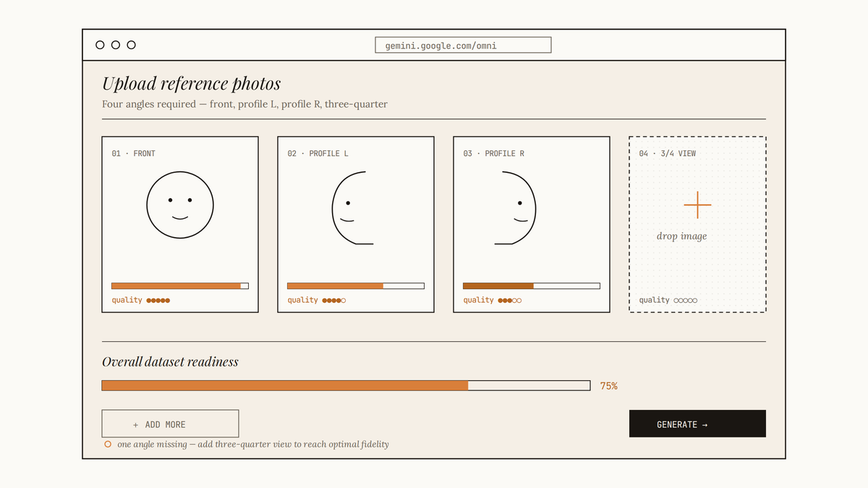
Task: Click the quality dots rating on the Profile R card
Action: tap(510, 300)
